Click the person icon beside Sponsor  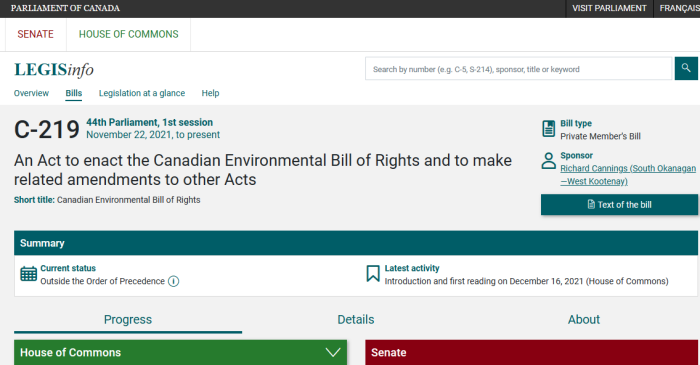coord(548,161)
